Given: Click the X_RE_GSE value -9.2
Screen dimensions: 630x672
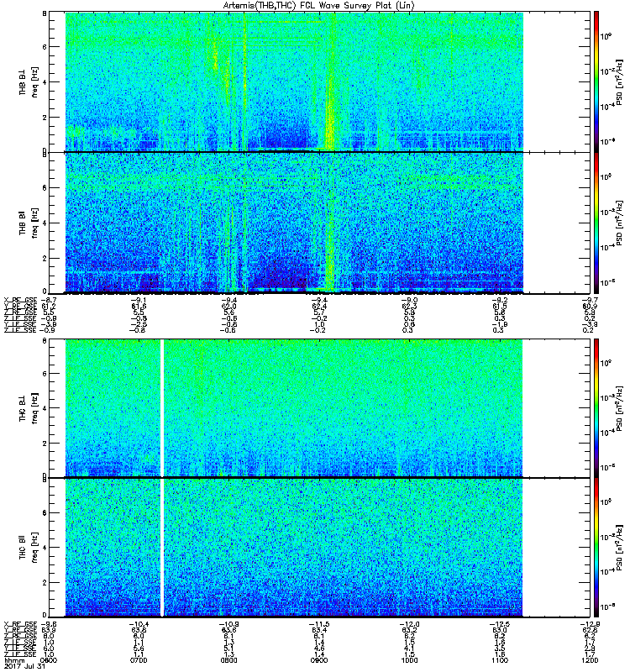Looking at the screenshot, I should (x=500, y=301).
